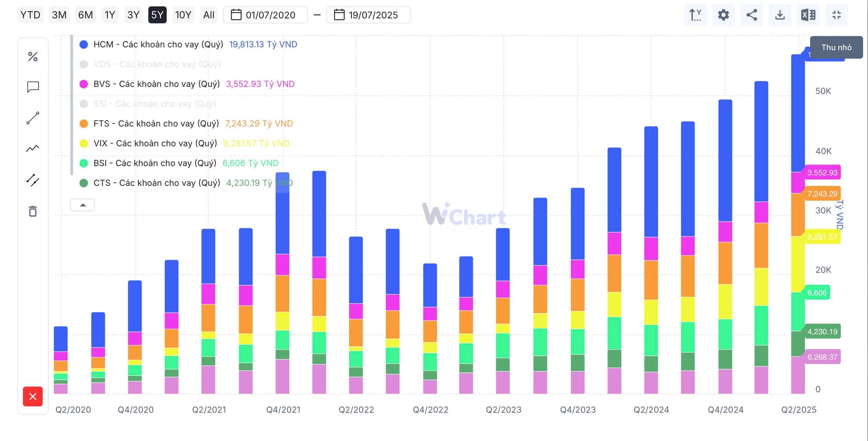Image resolution: width=868 pixels, height=441 pixels.
Task: Close drawing toolbar with red X button
Action: pos(33,397)
